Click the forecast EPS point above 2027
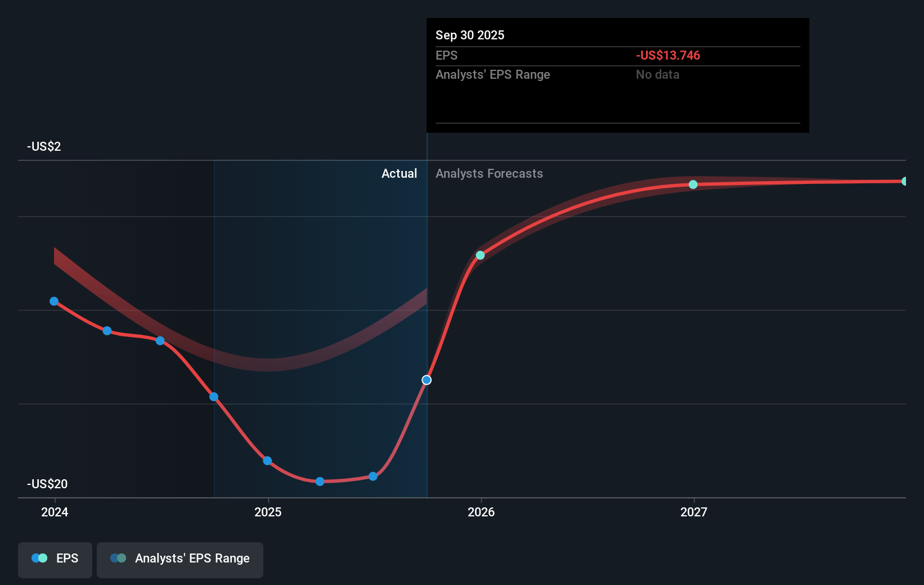 (693, 184)
